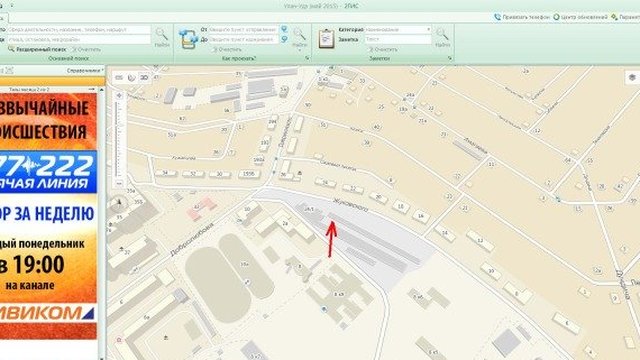640x360 pixels.
Task: Focus the До destination input field
Action: [x=244, y=39]
